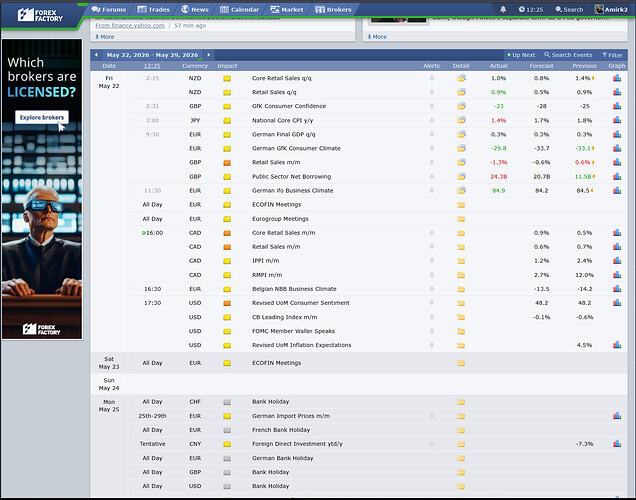
Task: Open the finance.yahoo.com source link
Action: tap(130, 26)
